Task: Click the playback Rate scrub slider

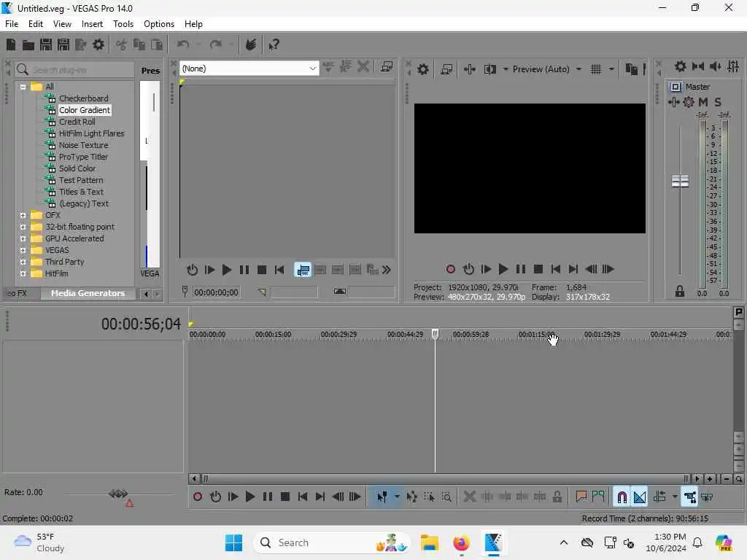Action: pos(118,494)
